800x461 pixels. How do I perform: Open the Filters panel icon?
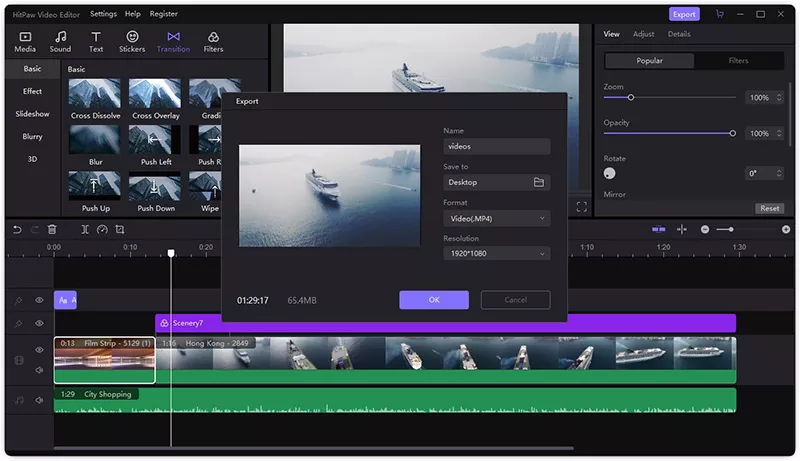click(213, 41)
